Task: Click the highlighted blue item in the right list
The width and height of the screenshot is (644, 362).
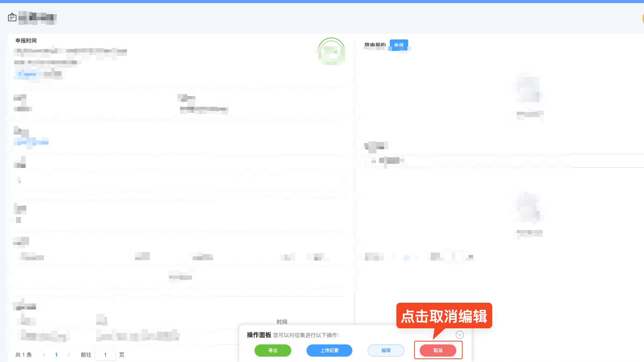Action: [x=407, y=257]
